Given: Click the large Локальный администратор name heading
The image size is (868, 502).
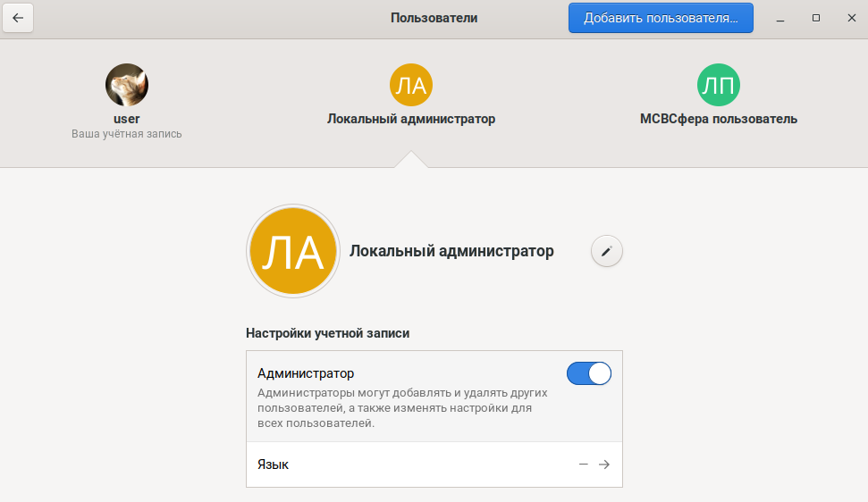Looking at the screenshot, I should click(451, 251).
